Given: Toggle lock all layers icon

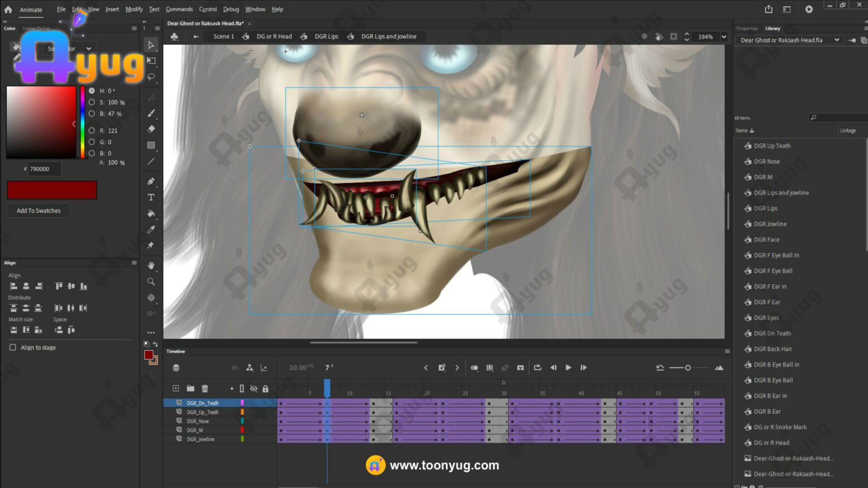Looking at the screenshot, I should pyautogui.click(x=266, y=389).
